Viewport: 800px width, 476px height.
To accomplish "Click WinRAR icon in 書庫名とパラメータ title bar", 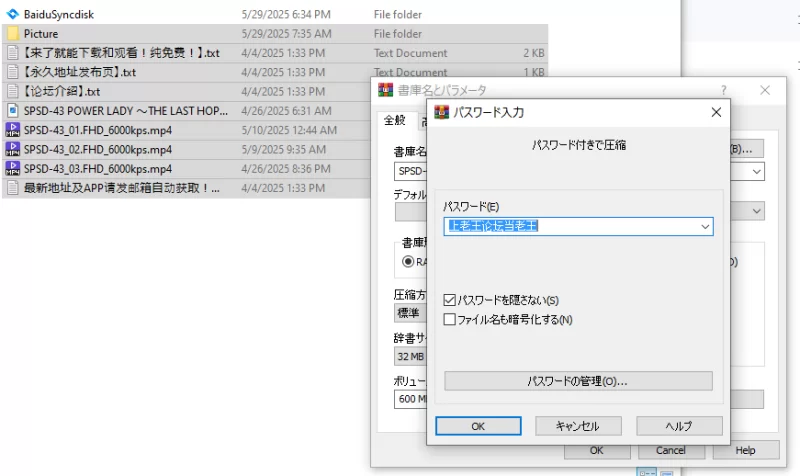I will 385,90.
